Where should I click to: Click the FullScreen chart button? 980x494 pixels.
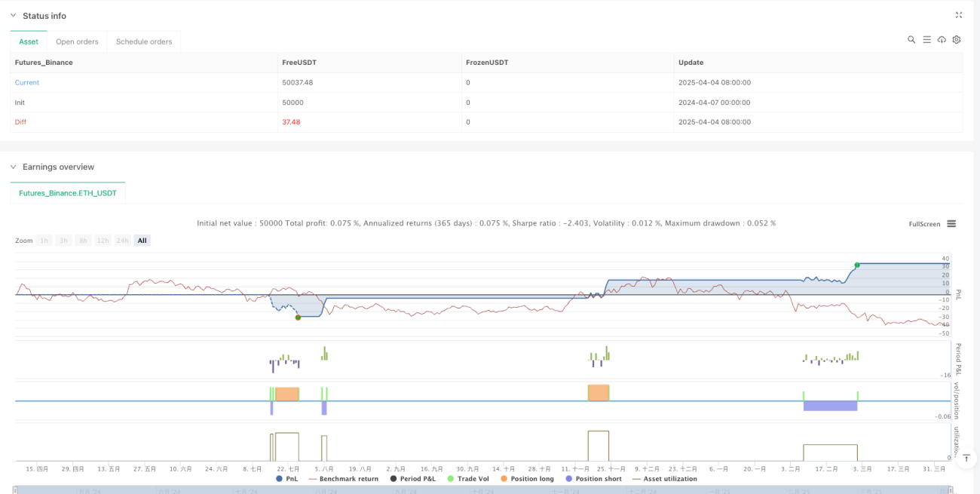(924, 224)
